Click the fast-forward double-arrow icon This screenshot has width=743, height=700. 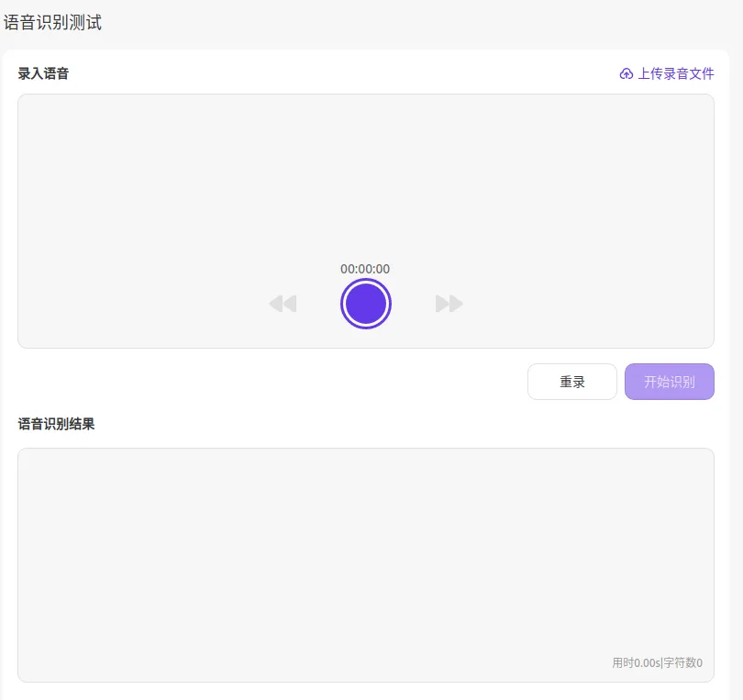click(449, 304)
